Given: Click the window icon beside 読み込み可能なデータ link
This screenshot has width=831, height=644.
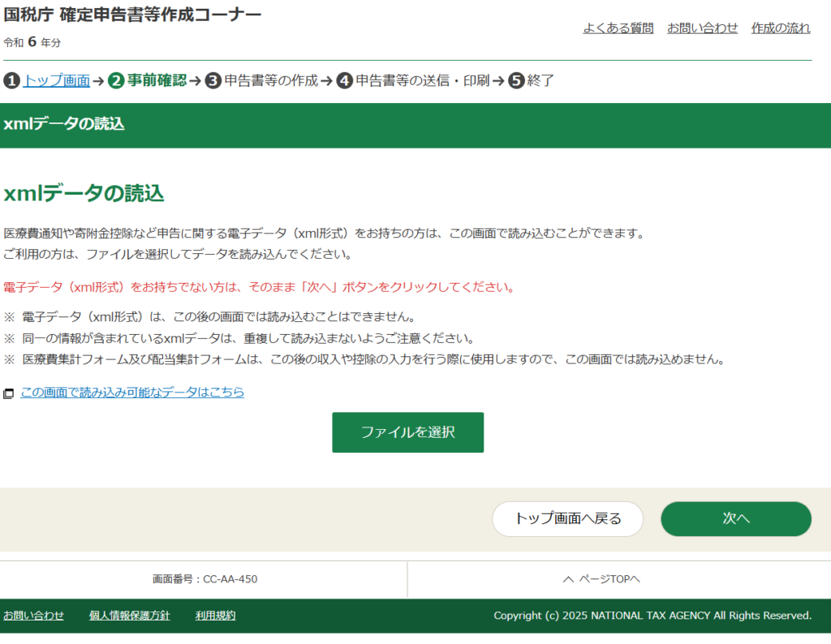Looking at the screenshot, I should (9, 393).
